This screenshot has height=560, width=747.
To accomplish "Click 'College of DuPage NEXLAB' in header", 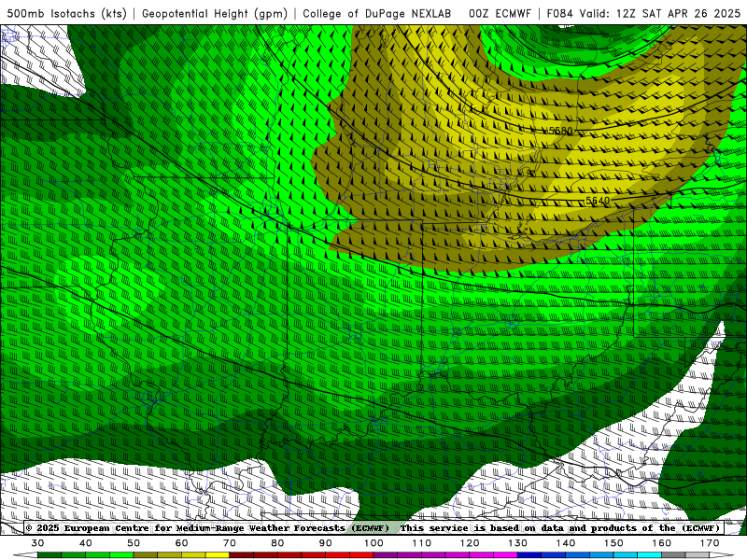I will coord(377,13).
